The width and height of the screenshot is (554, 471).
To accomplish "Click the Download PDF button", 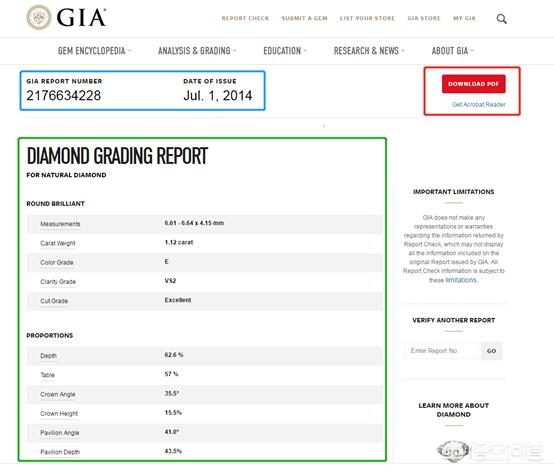I will click(473, 84).
